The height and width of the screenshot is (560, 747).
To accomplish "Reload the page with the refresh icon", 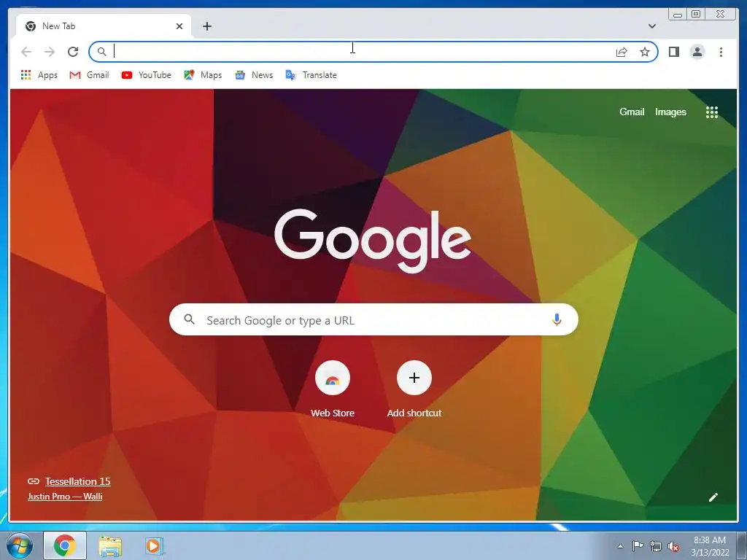I will point(73,52).
